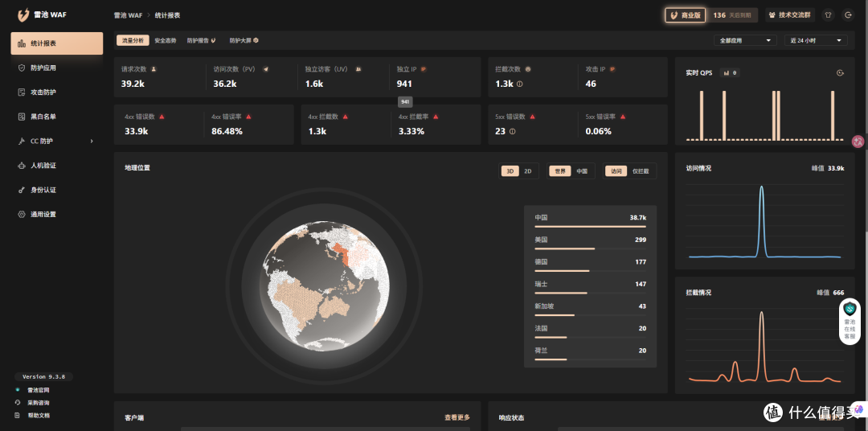Click the visitors icon beside 独立访客（UV）
Screen dimensions: 868x431
pos(358,69)
